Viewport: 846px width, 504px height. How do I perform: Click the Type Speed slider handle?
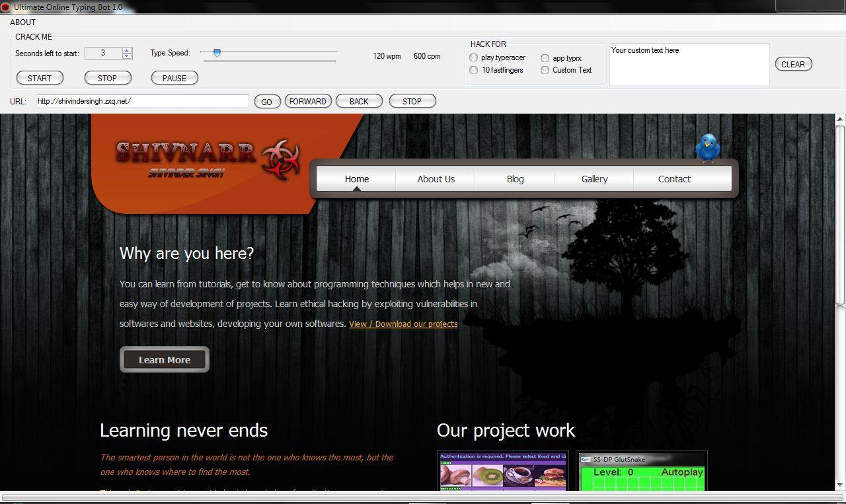216,53
